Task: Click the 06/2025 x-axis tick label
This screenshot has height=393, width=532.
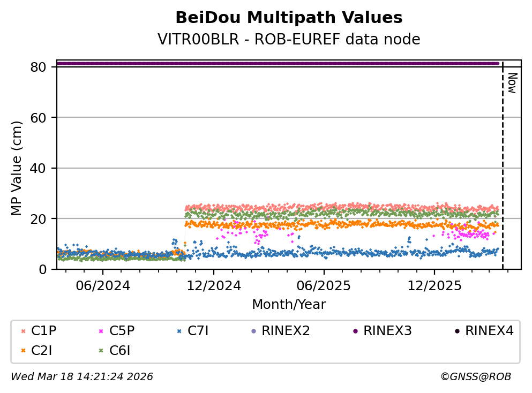Action: [x=324, y=286]
